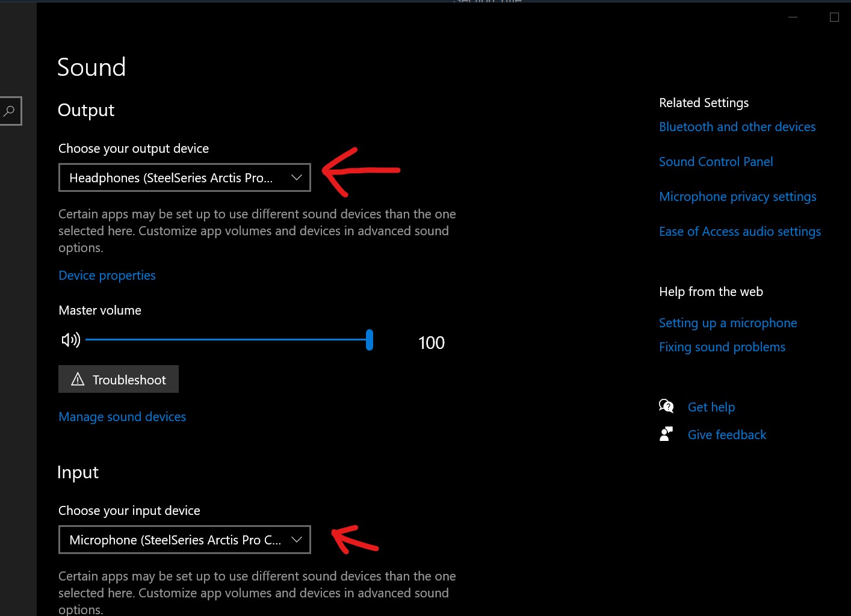Expand output list using its chevron arrow
The height and width of the screenshot is (616, 851).
click(x=296, y=177)
